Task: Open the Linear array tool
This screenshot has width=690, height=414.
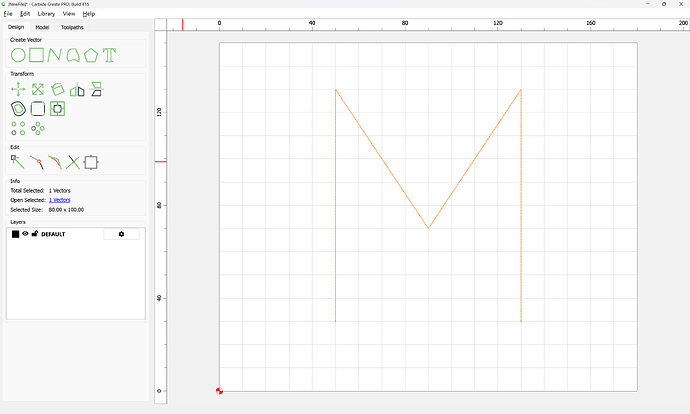Action: [x=18, y=128]
